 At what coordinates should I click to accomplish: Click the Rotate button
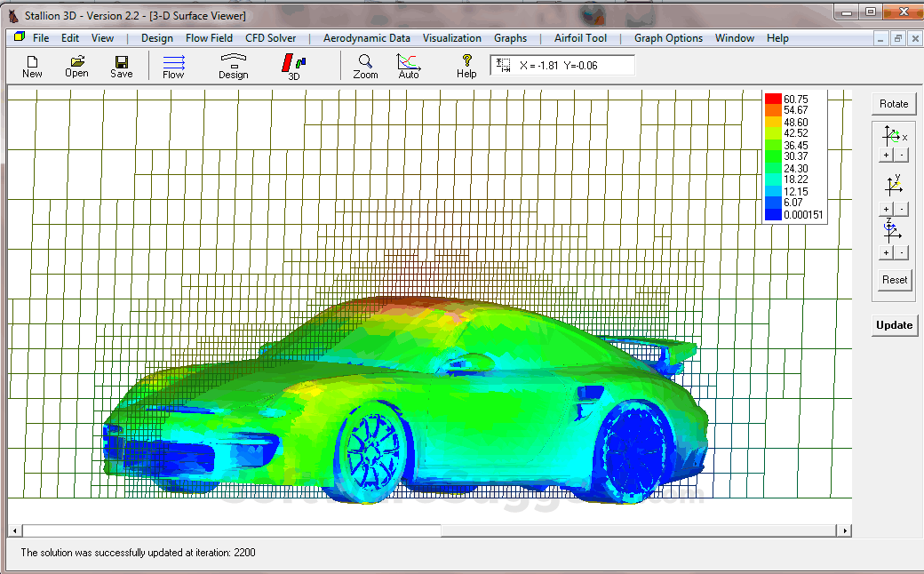[894, 103]
